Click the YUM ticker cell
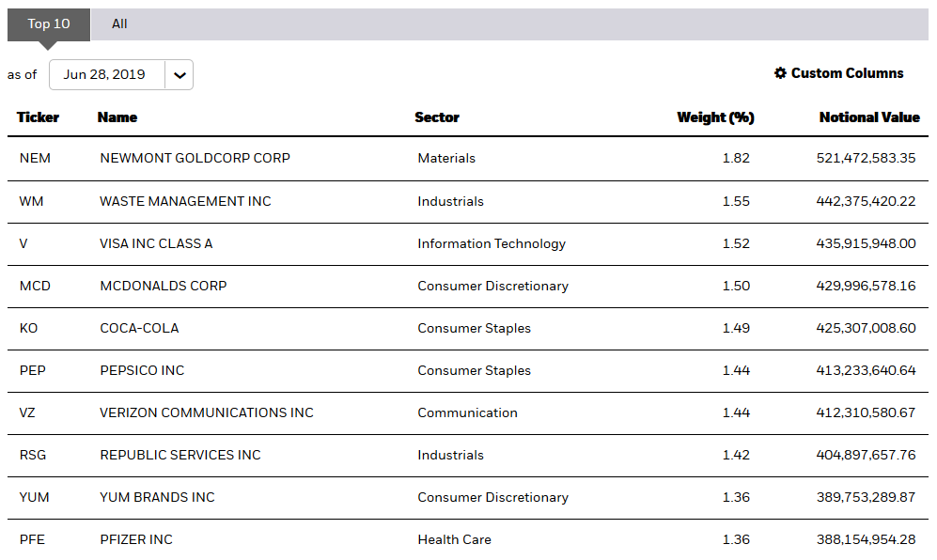 point(33,497)
